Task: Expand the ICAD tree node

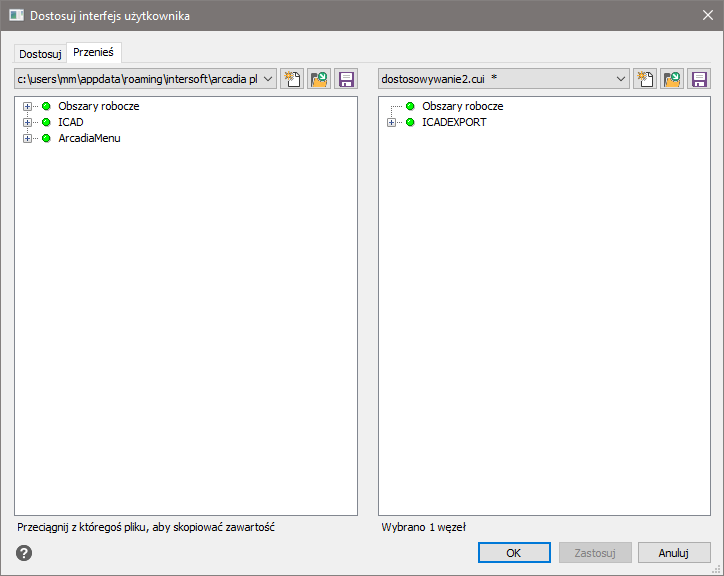Action: [28, 122]
